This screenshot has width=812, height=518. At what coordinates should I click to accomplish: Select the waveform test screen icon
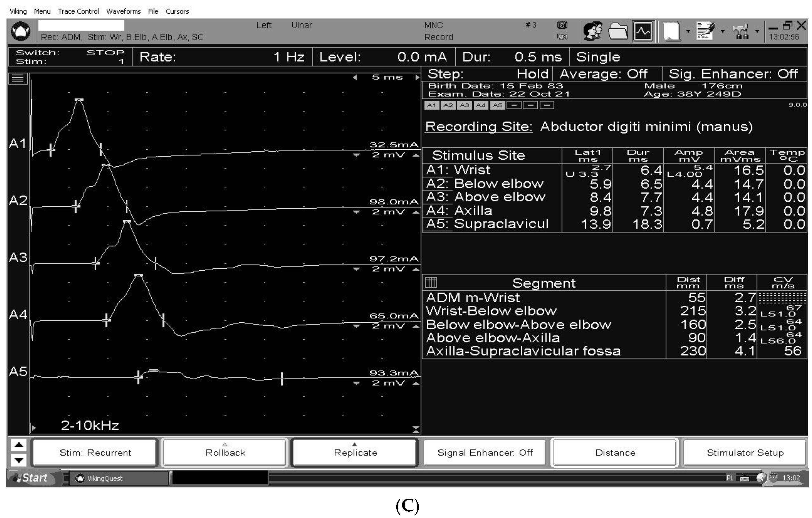(643, 31)
